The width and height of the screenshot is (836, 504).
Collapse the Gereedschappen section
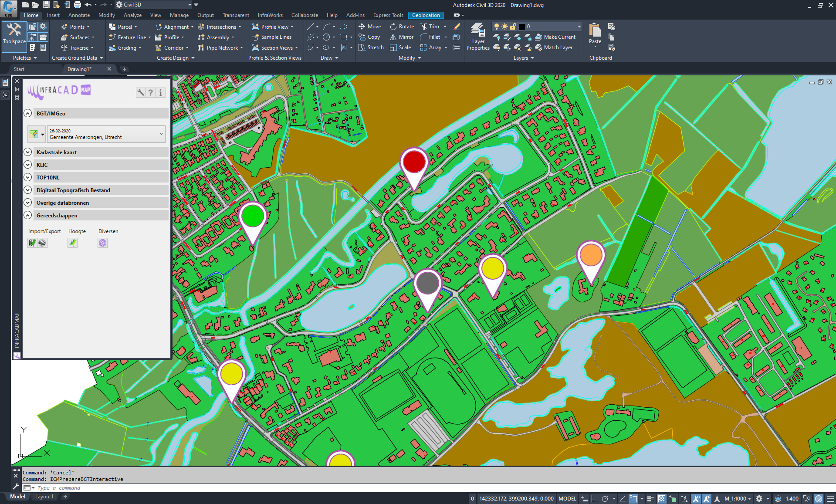click(x=28, y=216)
